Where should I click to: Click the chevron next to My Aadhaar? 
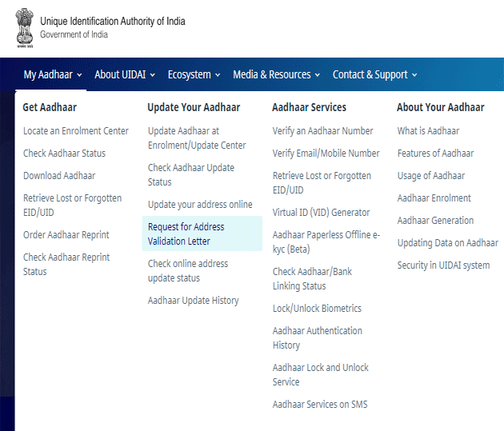pyautogui.click(x=79, y=75)
